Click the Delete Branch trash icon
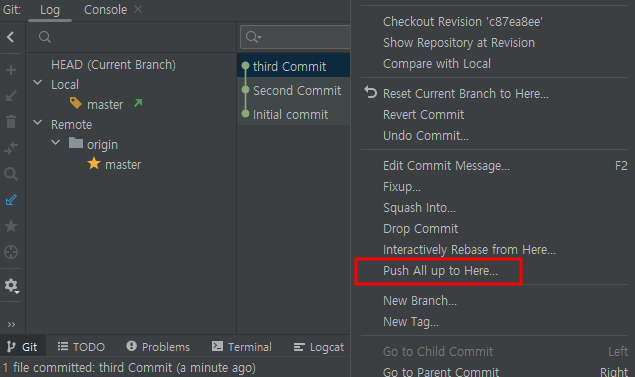Image resolution: width=635 pixels, height=377 pixels. point(11,121)
